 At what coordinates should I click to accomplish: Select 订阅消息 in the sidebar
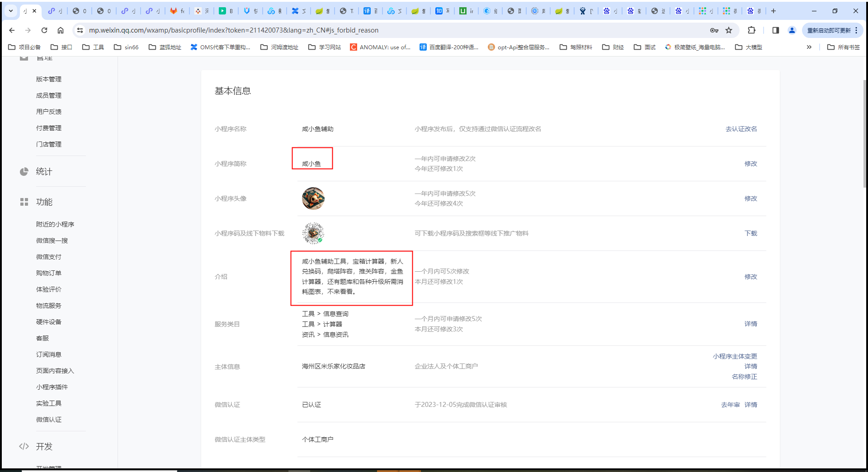click(49, 354)
